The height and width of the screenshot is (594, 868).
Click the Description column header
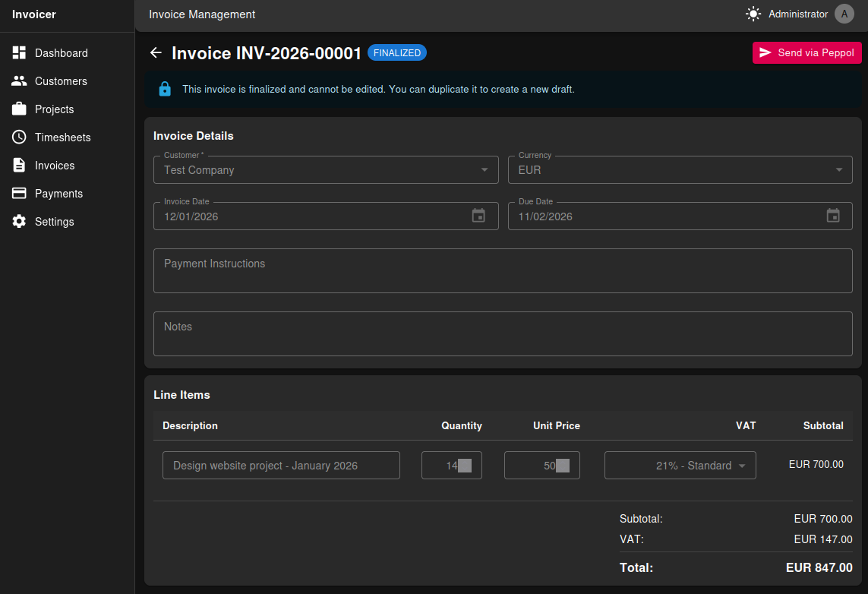tap(190, 425)
